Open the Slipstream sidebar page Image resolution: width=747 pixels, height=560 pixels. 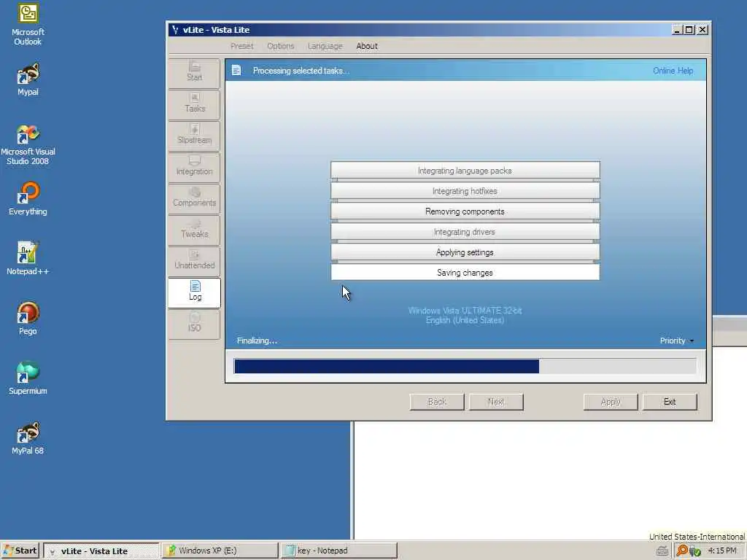pos(194,135)
